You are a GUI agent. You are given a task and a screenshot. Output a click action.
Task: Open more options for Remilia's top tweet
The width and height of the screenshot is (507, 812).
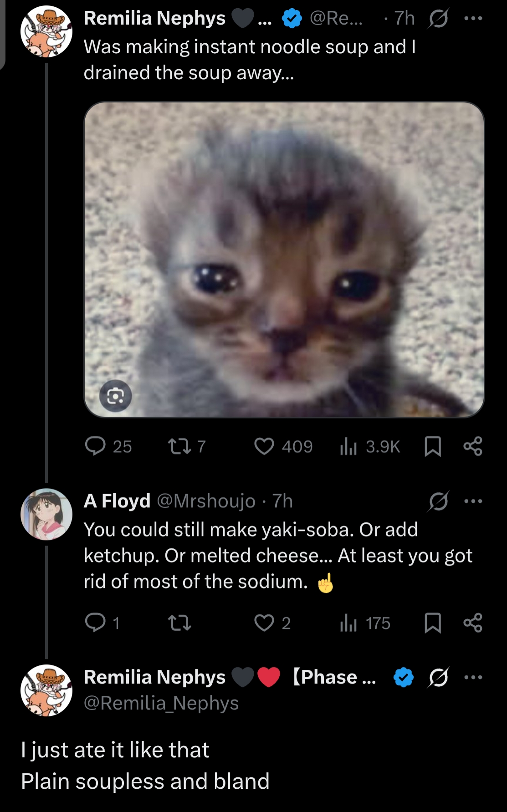[x=473, y=19]
